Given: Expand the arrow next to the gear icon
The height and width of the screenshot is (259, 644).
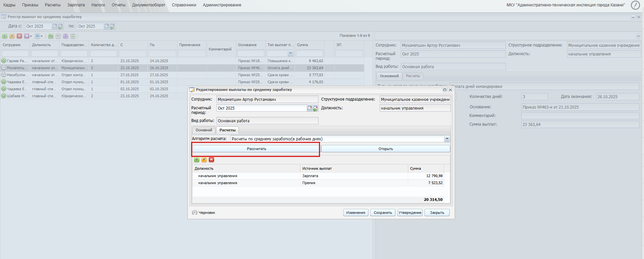Looking at the screenshot, I should coord(31,36).
